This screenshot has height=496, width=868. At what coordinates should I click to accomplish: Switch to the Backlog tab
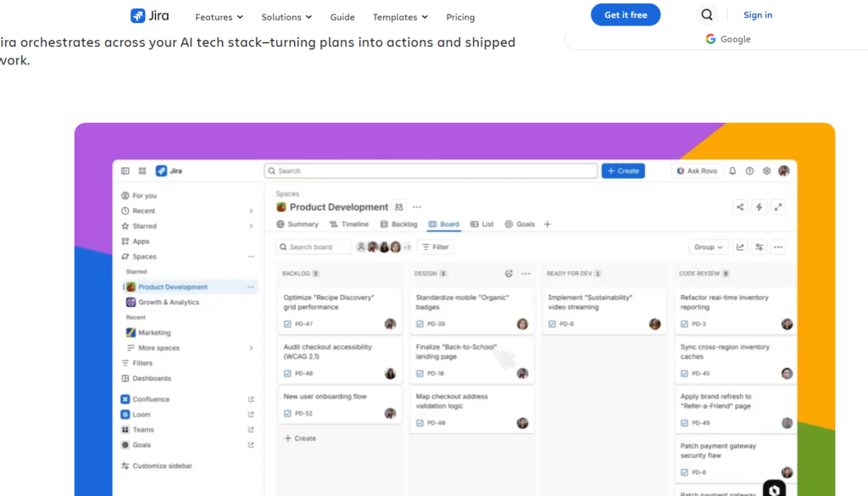pyautogui.click(x=398, y=224)
